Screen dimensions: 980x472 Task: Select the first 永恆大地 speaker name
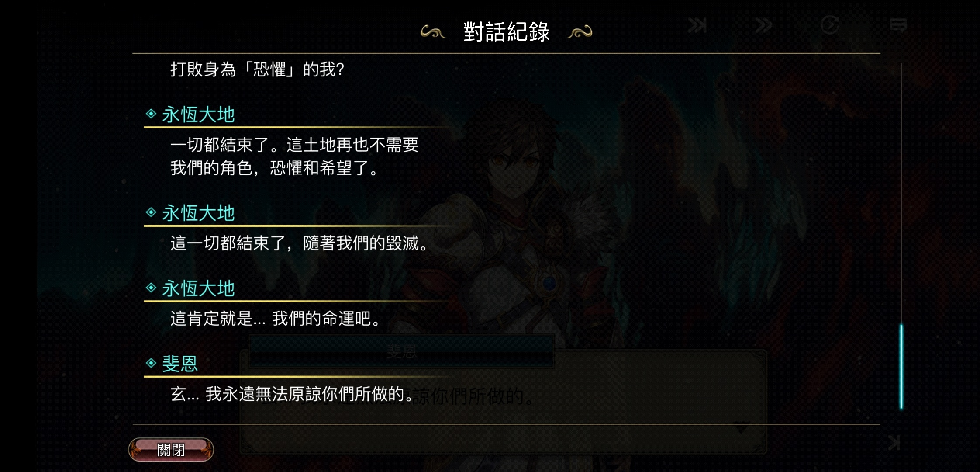(198, 115)
